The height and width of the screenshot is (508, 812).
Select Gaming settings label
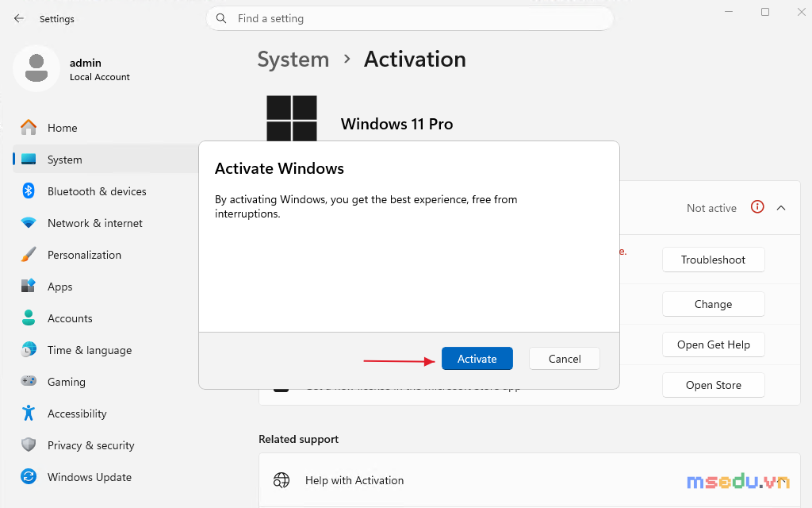(67, 382)
